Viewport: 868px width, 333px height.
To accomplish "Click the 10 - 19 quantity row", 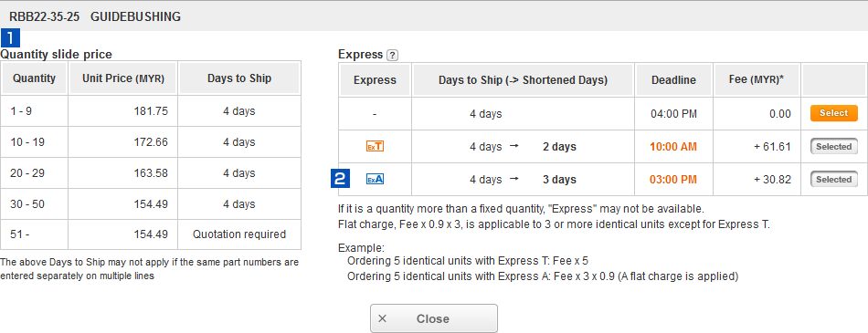I will pyautogui.click(x=151, y=142).
